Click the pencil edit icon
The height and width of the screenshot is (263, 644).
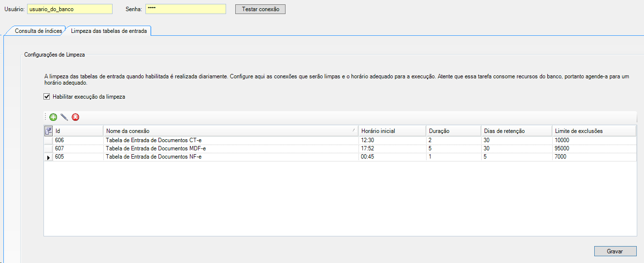tap(64, 117)
